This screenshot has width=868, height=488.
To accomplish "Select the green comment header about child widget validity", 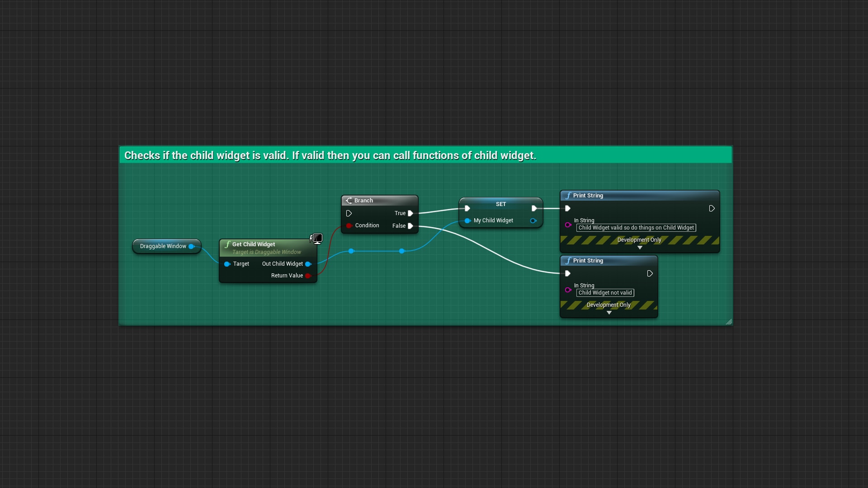I will [330, 155].
